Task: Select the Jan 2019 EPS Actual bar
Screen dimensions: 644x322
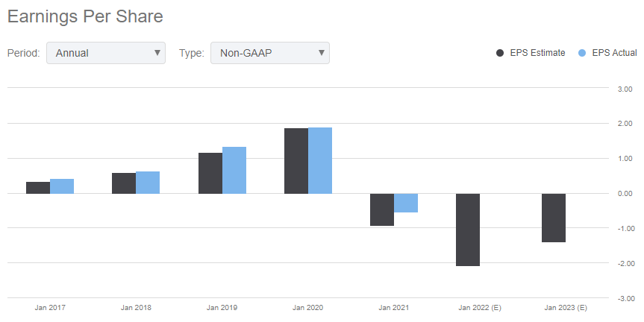Action: [x=234, y=170]
